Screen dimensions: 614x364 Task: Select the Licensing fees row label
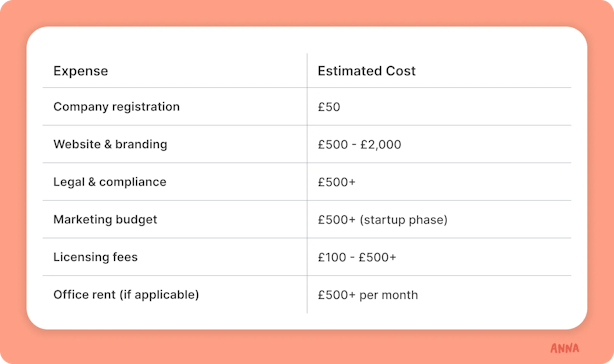coord(96,257)
